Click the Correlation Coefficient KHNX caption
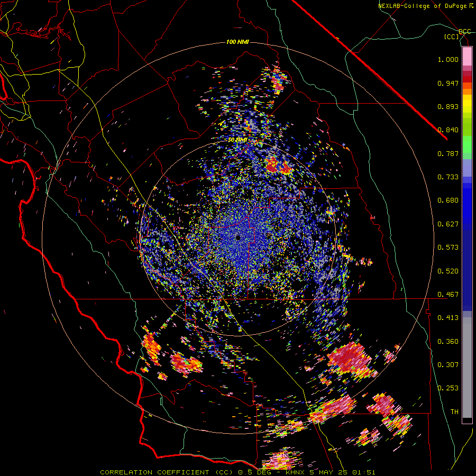Screen dimensions: 476x476 [x=237, y=472]
